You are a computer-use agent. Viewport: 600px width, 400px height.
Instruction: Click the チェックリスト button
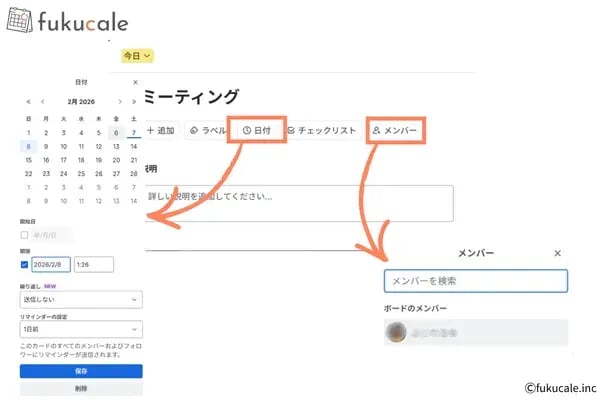pyautogui.click(x=321, y=130)
